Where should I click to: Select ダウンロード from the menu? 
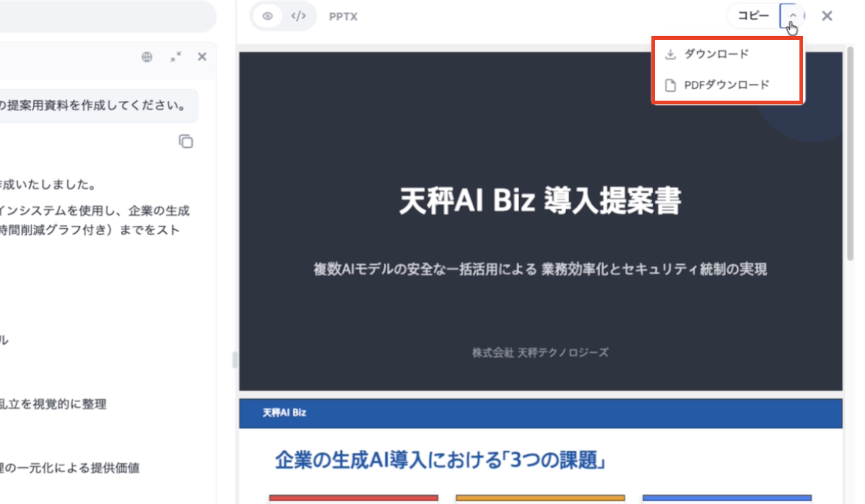(x=727, y=54)
